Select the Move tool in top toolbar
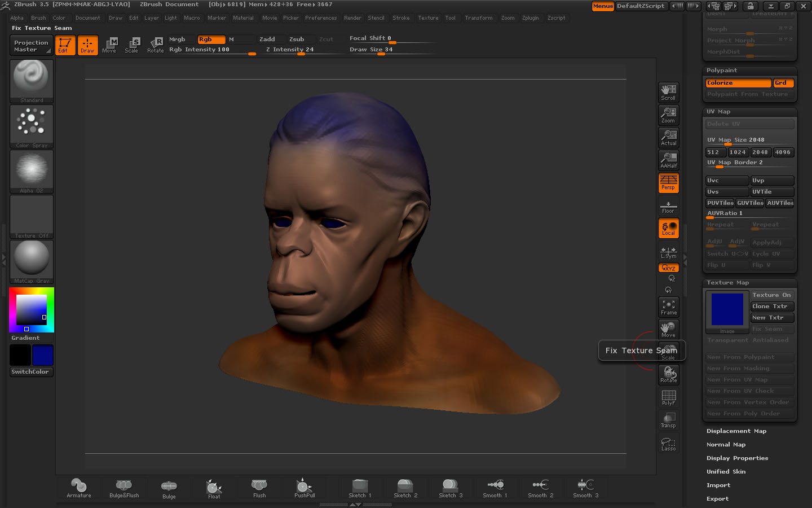Viewport: 812px width, 508px height. coord(109,45)
